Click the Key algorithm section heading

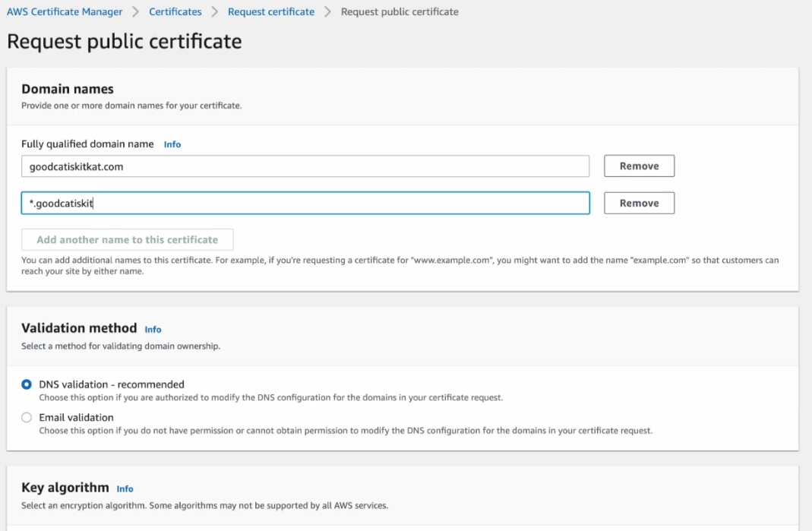(65, 488)
